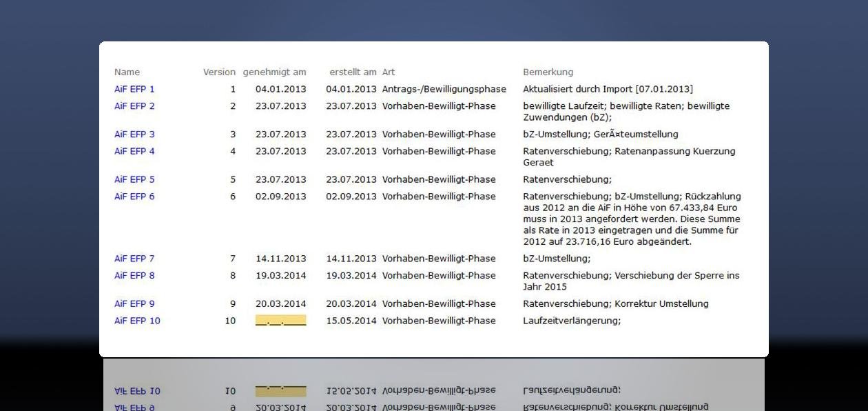Select remark 'Laufzeitverlängerung;'
This screenshot has height=411, width=868.
point(572,321)
